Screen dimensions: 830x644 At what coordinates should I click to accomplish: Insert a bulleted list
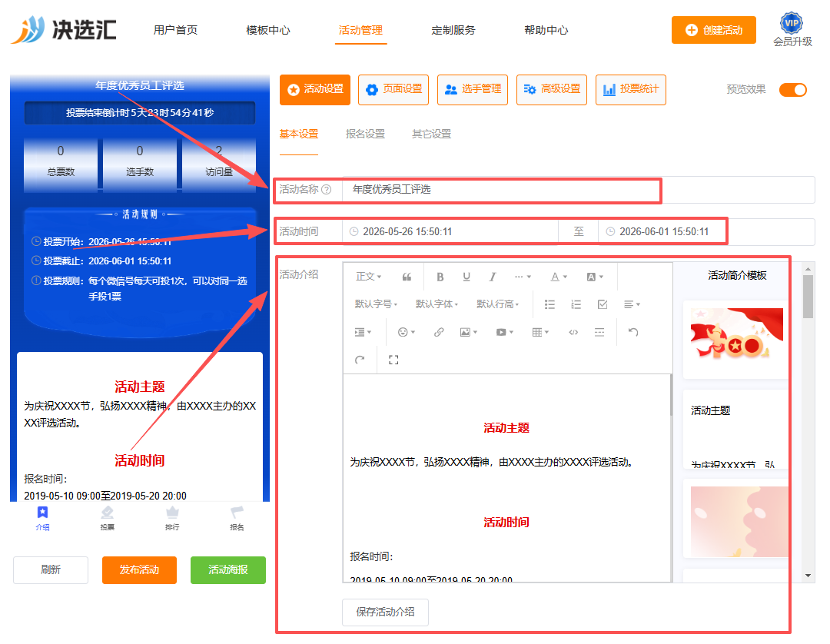point(550,304)
